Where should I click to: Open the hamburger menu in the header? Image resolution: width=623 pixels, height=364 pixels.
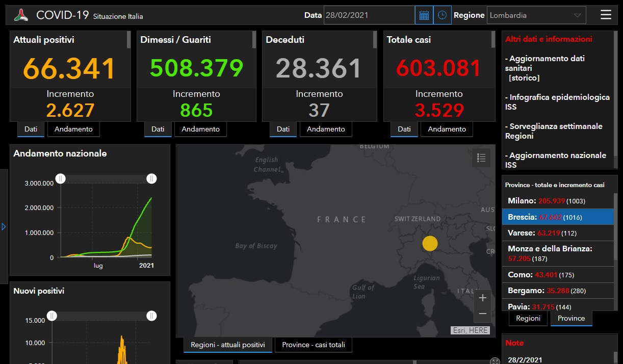point(606,15)
